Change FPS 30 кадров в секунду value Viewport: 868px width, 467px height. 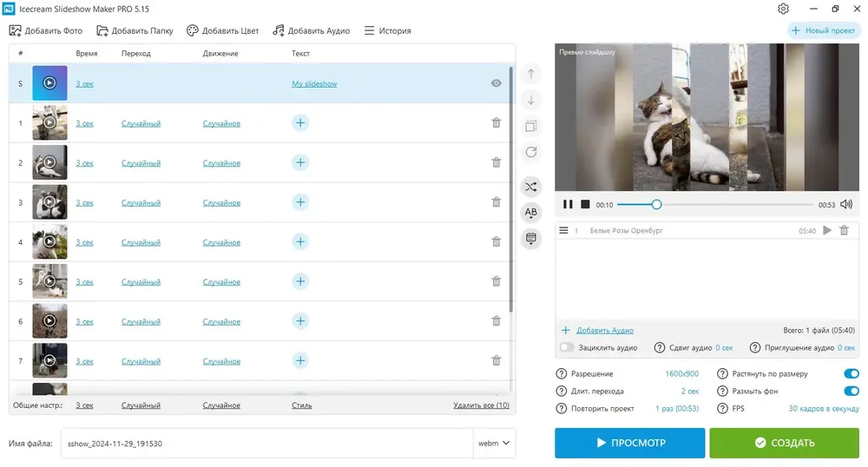(824, 409)
